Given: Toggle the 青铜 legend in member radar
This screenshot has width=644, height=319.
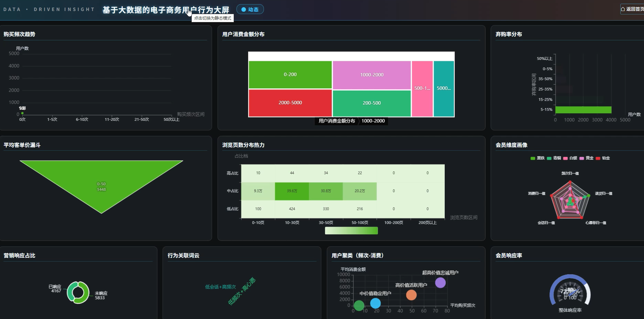Looking at the screenshot, I should 554,158.
